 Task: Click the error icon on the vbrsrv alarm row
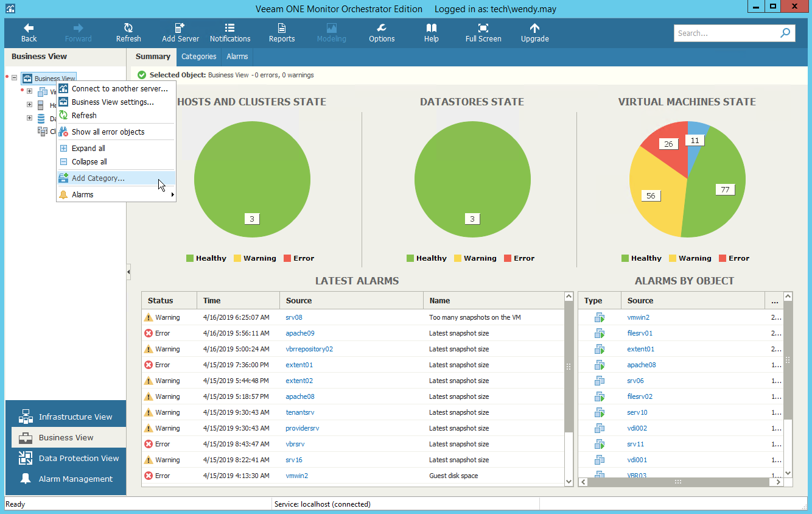point(149,444)
